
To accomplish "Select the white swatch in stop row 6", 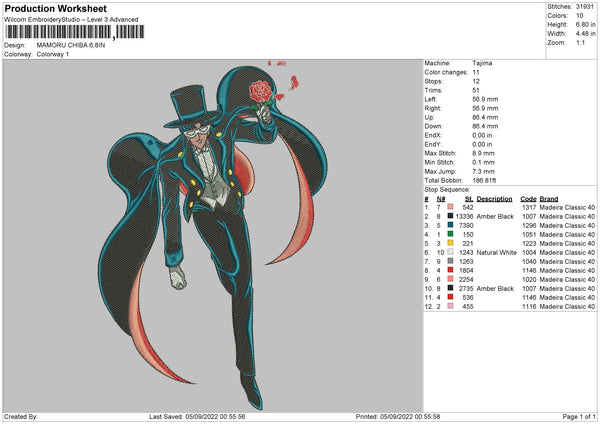I will tap(450, 252).
